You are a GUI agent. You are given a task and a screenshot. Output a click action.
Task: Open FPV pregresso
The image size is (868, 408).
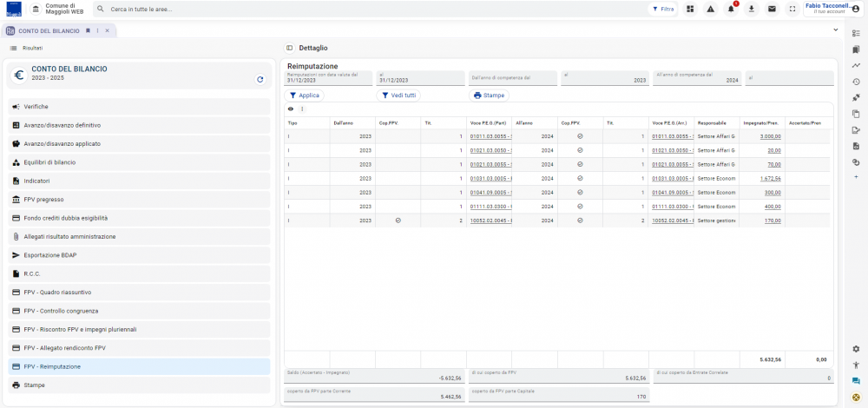tap(139, 200)
